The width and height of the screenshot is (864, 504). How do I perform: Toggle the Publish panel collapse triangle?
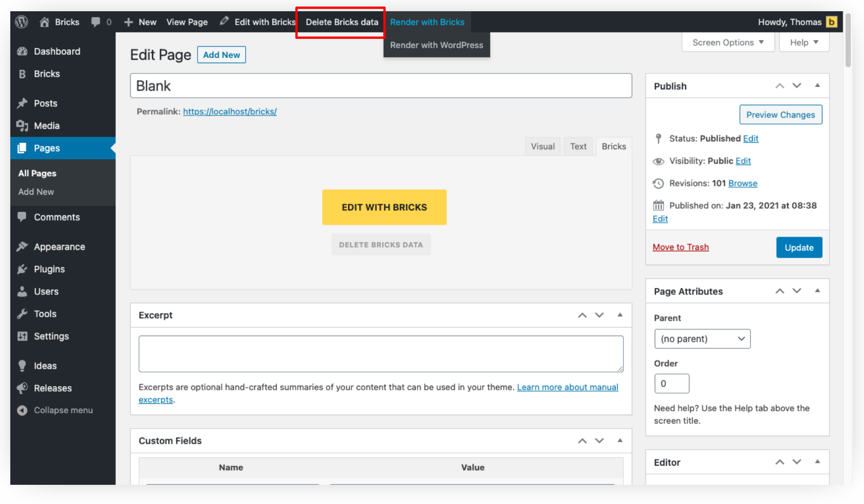tap(817, 86)
